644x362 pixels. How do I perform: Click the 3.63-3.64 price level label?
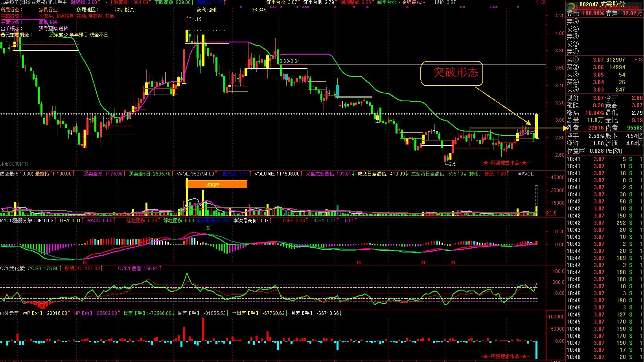point(290,61)
